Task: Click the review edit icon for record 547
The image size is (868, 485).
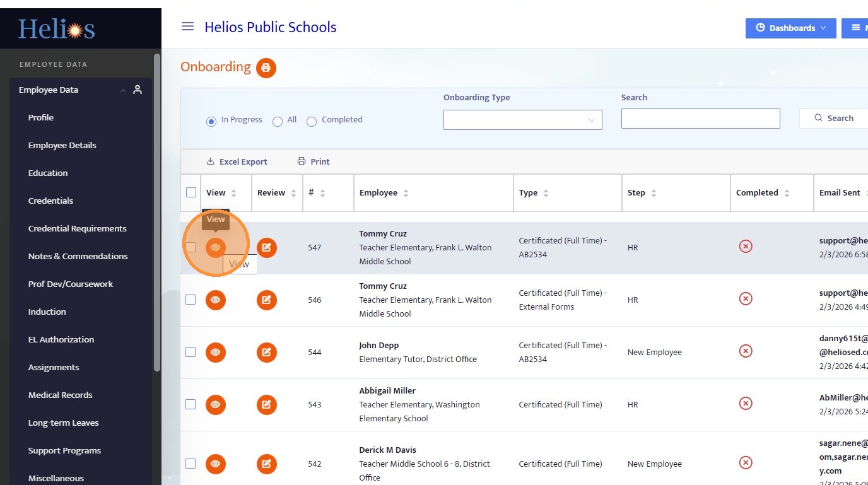Action: pyautogui.click(x=266, y=248)
